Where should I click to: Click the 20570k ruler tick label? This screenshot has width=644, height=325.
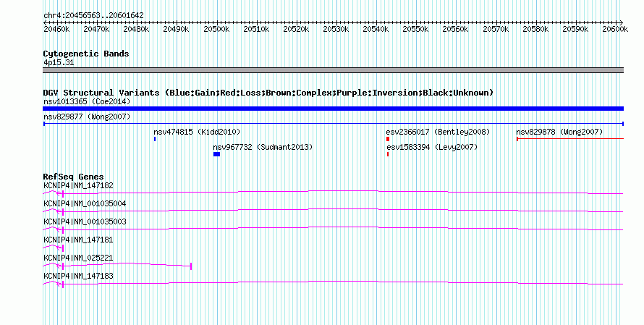pyautogui.click(x=496, y=29)
